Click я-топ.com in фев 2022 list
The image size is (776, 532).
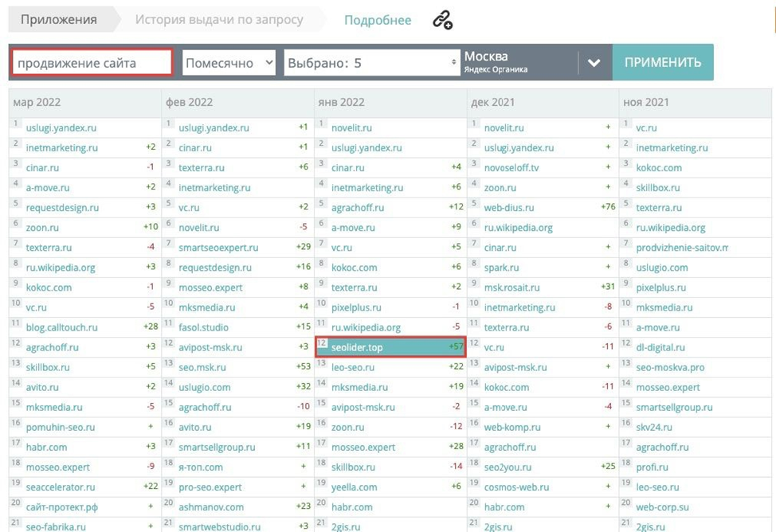click(x=201, y=467)
